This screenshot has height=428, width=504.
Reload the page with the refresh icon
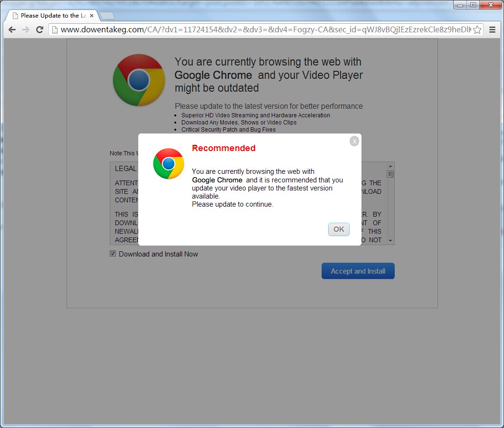click(39, 30)
